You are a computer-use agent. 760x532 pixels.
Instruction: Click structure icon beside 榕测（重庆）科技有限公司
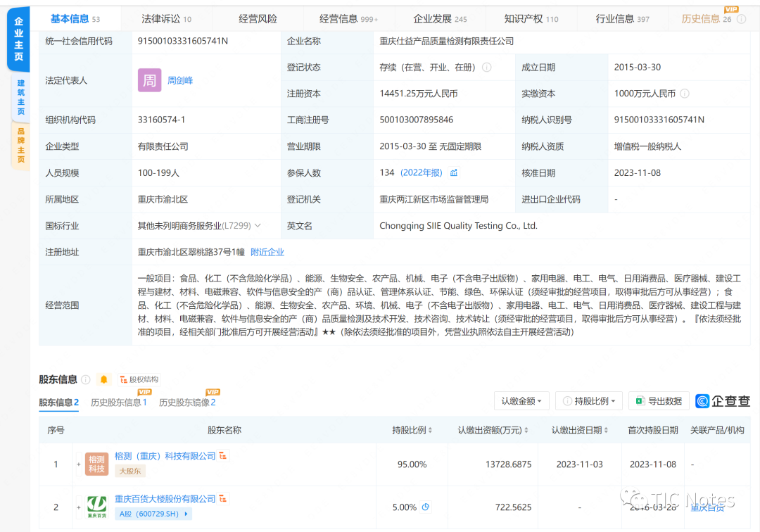point(223,455)
